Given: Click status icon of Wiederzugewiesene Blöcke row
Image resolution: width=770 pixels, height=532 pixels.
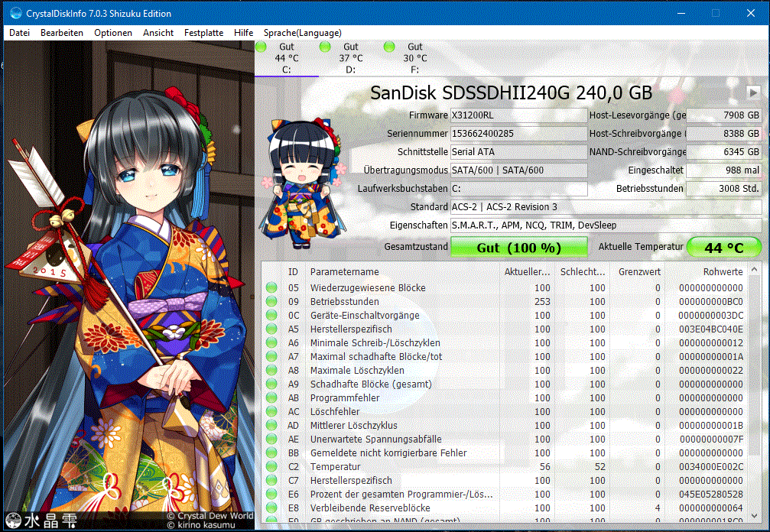Looking at the screenshot, I should point(271,288).
